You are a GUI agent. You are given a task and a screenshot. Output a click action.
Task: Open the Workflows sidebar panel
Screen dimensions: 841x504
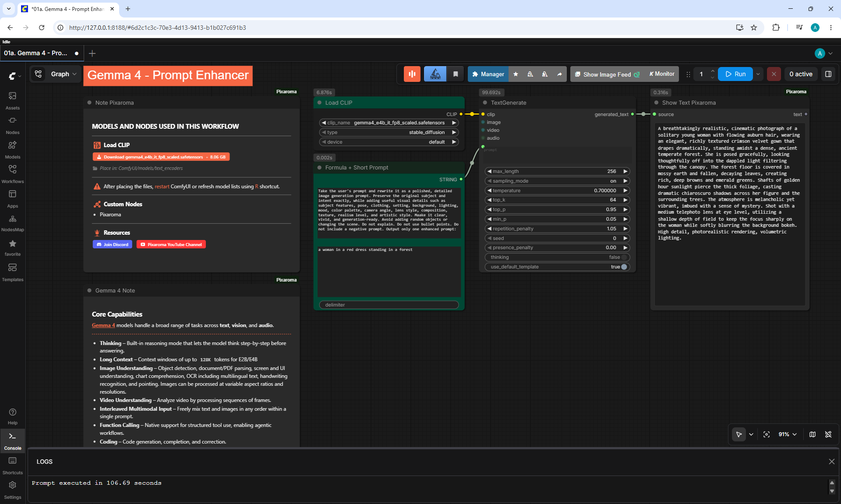tap(13, 174)
